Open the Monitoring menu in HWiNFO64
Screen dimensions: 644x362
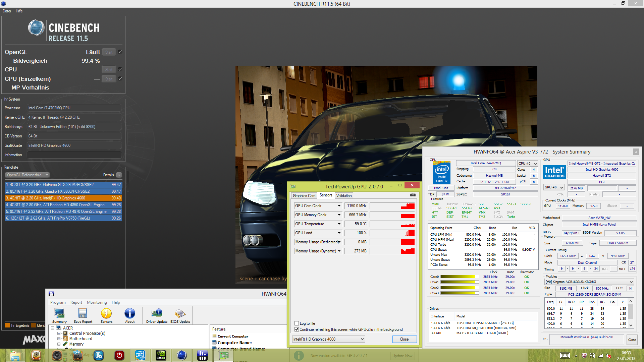[97, 302]
